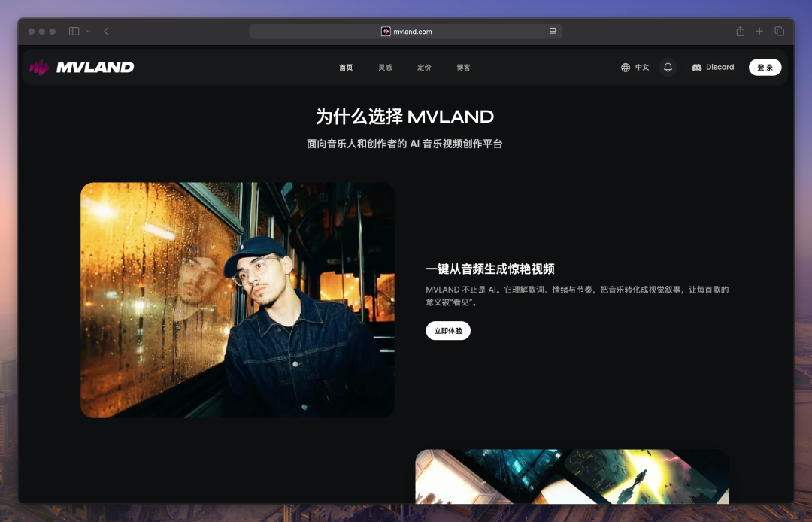
Task: Click the anime collage image below
Action: point(572,476)
